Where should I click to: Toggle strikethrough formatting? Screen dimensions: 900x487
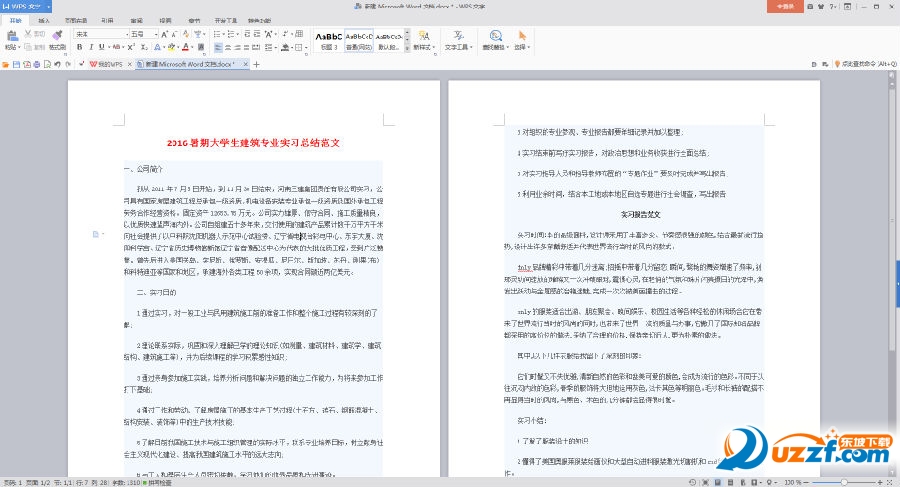[116, 47]
